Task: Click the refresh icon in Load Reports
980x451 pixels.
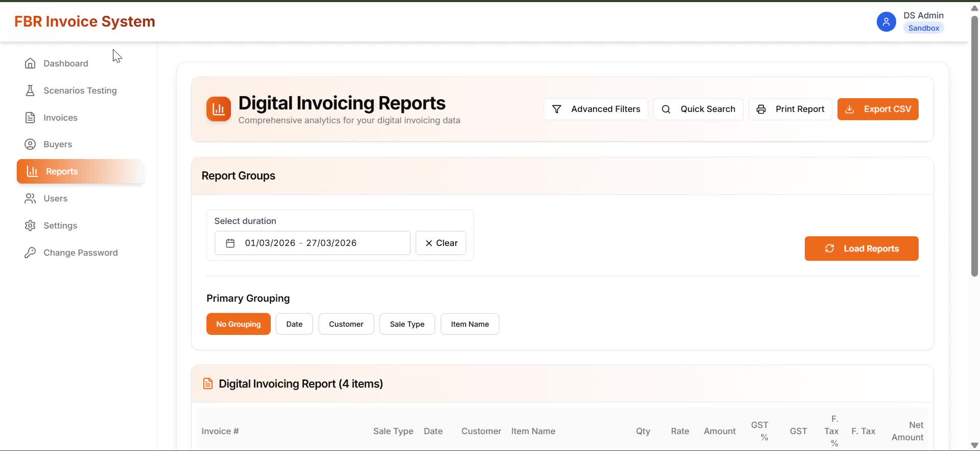Action: pyautogui.click(x=830, y=249)
